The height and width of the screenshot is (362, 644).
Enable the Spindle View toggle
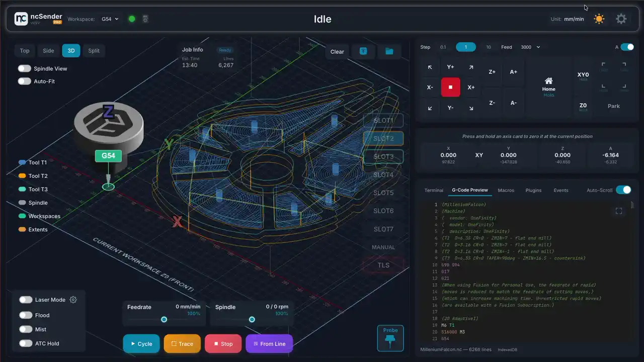point(24,68)
